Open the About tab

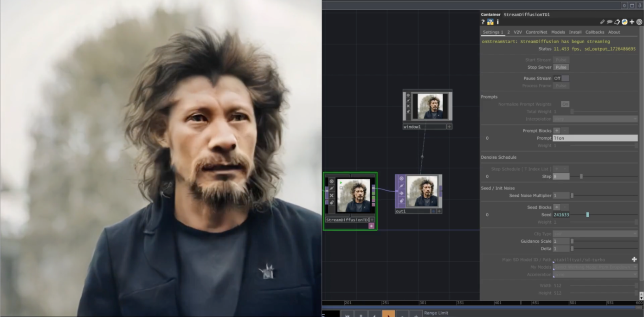[614, 32]
